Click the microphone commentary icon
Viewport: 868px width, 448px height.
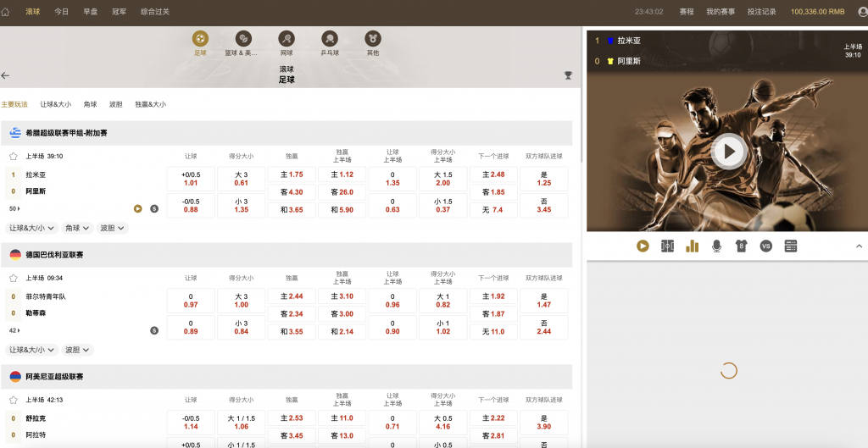coord(716,246)
